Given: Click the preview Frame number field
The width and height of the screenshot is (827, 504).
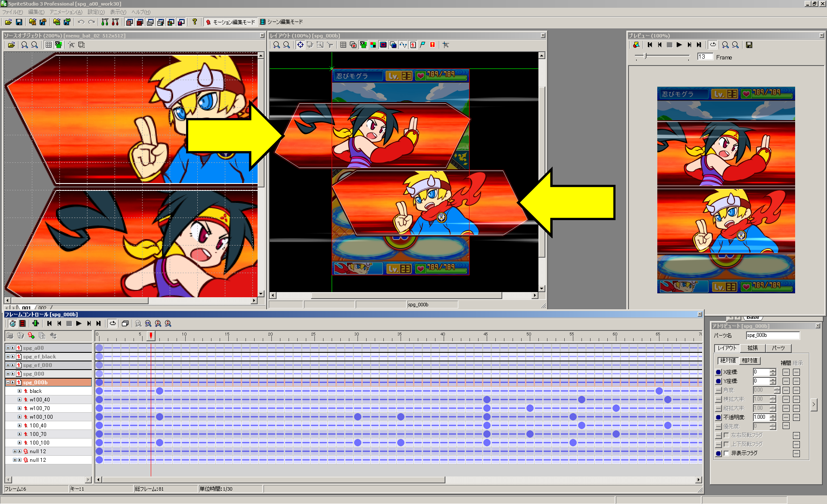Looking at the screenshot, I should click(x=705, y=57).
